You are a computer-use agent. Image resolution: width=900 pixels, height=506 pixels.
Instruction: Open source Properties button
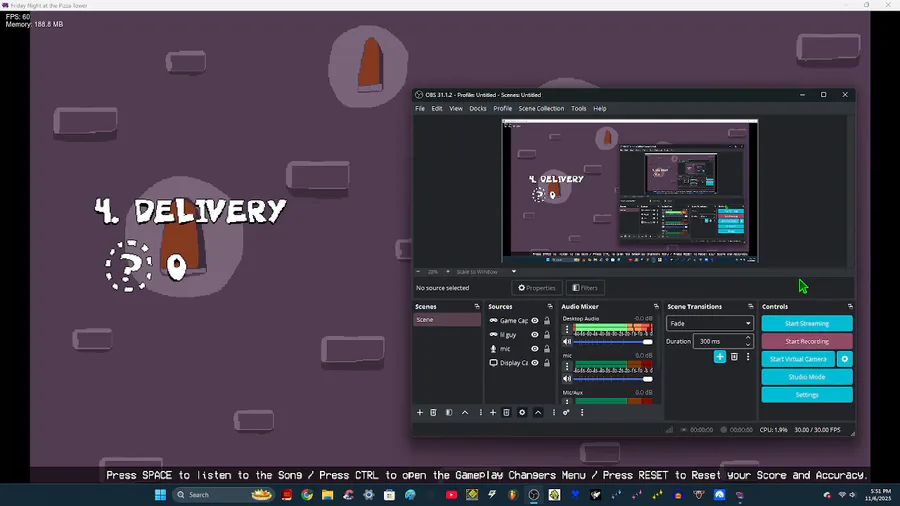point(537,288)
